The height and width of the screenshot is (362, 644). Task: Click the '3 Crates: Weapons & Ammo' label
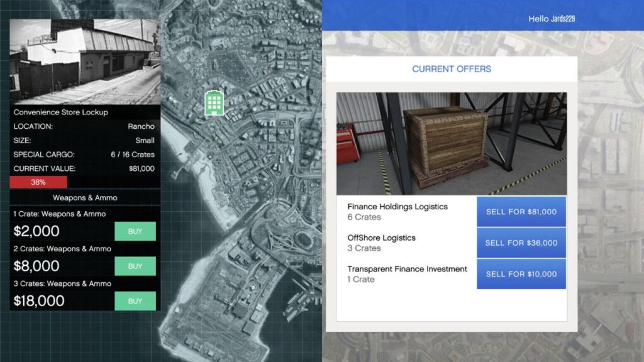[62, 283]
